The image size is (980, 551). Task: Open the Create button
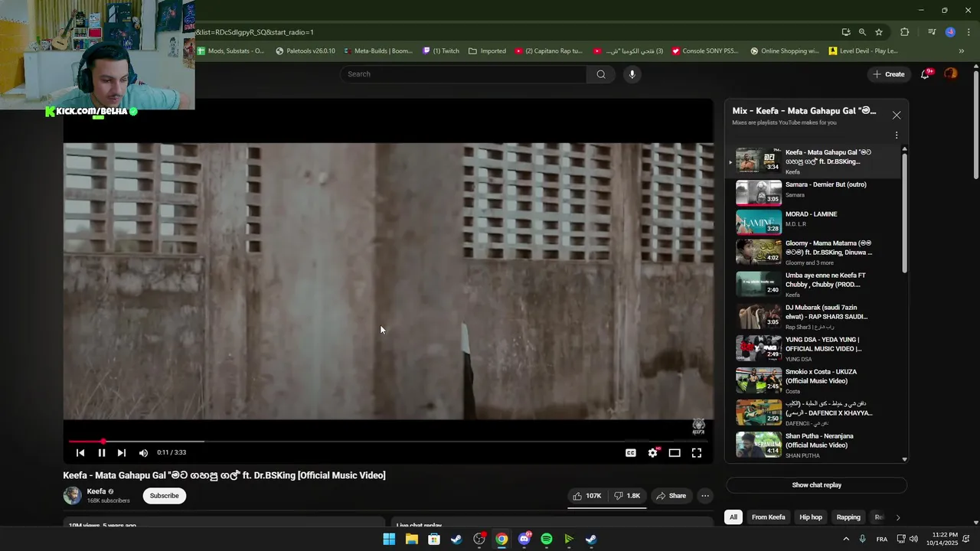pyautogui.click(x=889, y=74)
